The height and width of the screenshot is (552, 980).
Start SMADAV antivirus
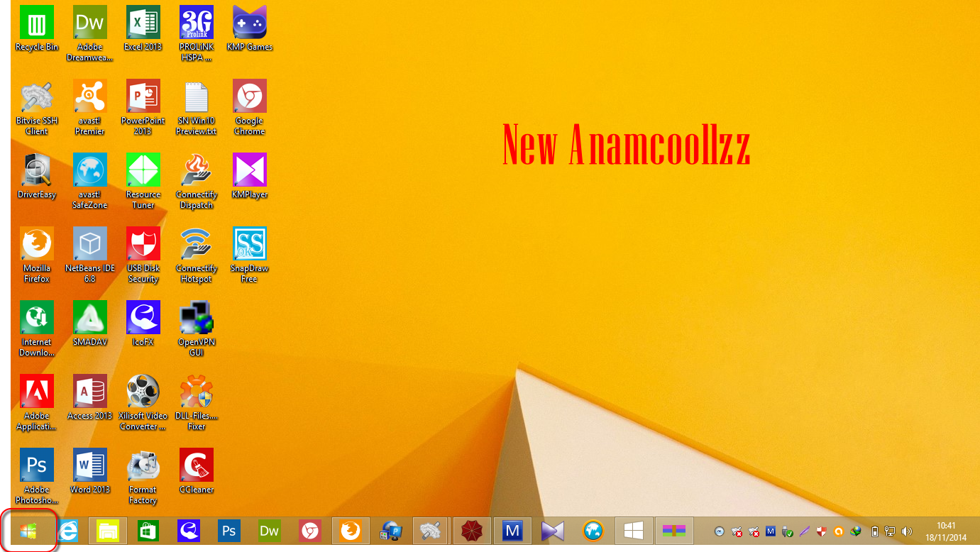click(x=89, y=319)
